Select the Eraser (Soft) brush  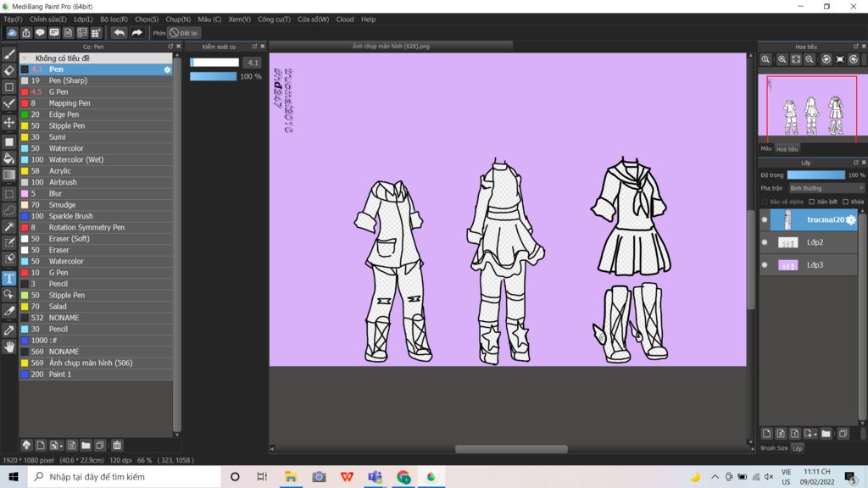(96, 238)
